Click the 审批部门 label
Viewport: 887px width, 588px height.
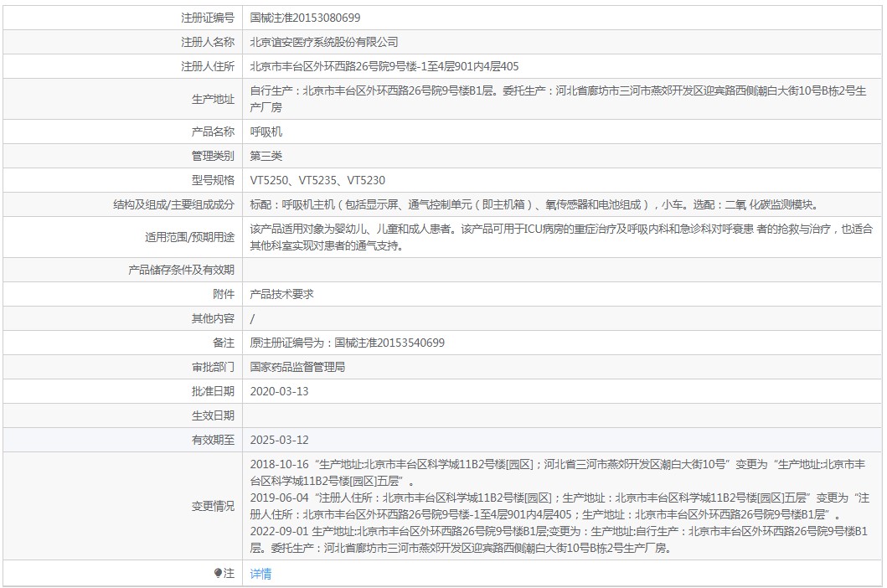tap(213, 367)
